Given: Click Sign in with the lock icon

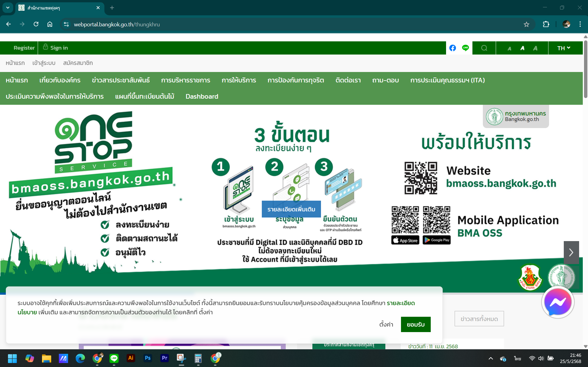Looking at the screenshot, I should point(55,47).
